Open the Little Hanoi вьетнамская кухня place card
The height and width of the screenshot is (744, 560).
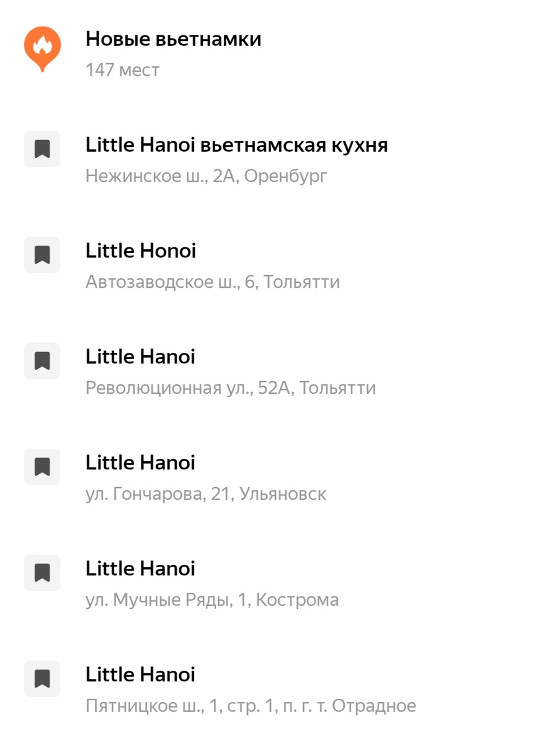coord(236,144)
